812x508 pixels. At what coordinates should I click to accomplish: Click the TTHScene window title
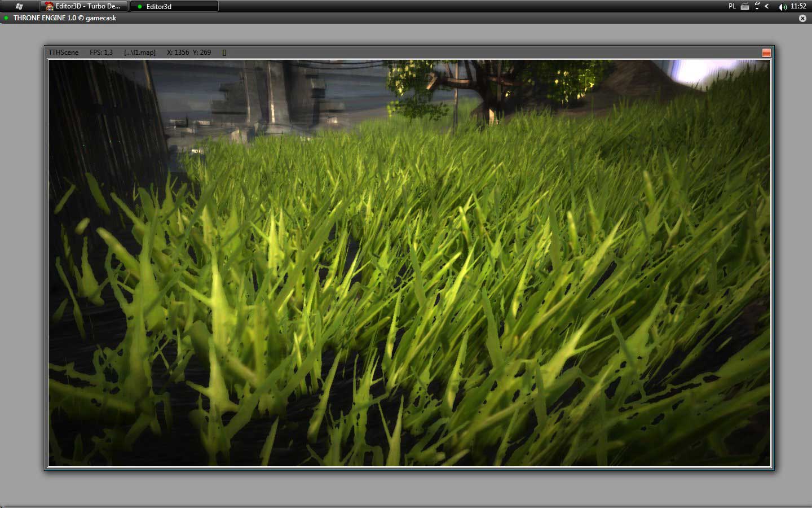click(x=63, y=52)
